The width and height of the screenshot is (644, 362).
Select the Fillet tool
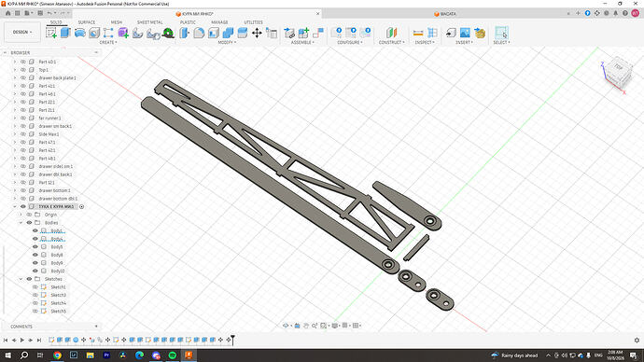pos(199,33)
